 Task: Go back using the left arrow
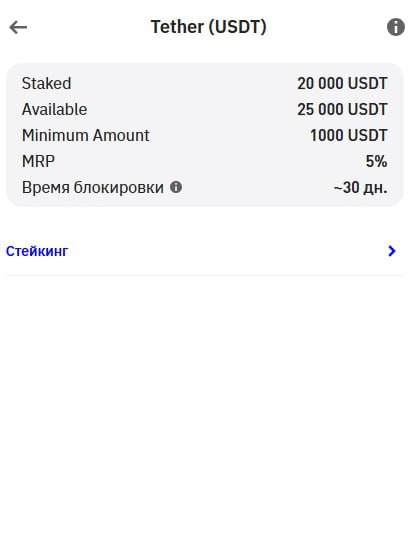point(18,27)
